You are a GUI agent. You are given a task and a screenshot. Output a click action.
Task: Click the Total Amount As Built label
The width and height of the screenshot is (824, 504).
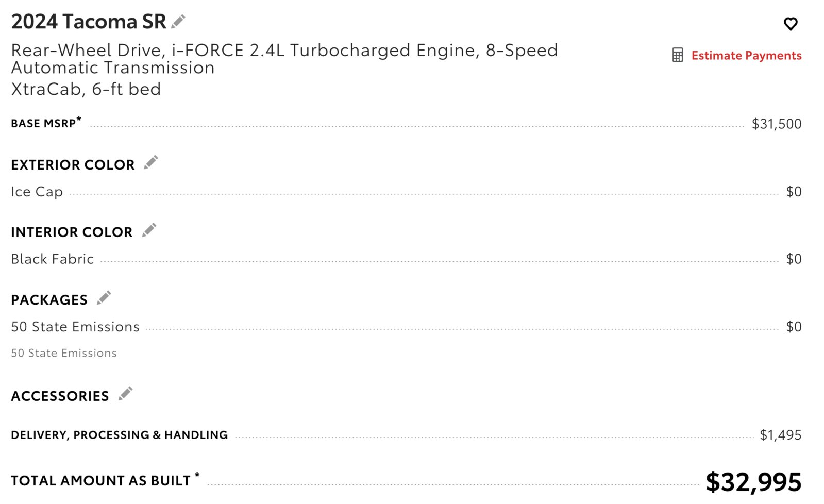[105, 480]
